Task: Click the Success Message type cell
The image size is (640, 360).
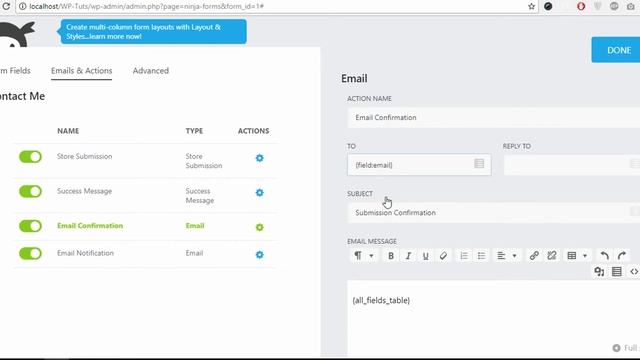Action: pos(200,196)
